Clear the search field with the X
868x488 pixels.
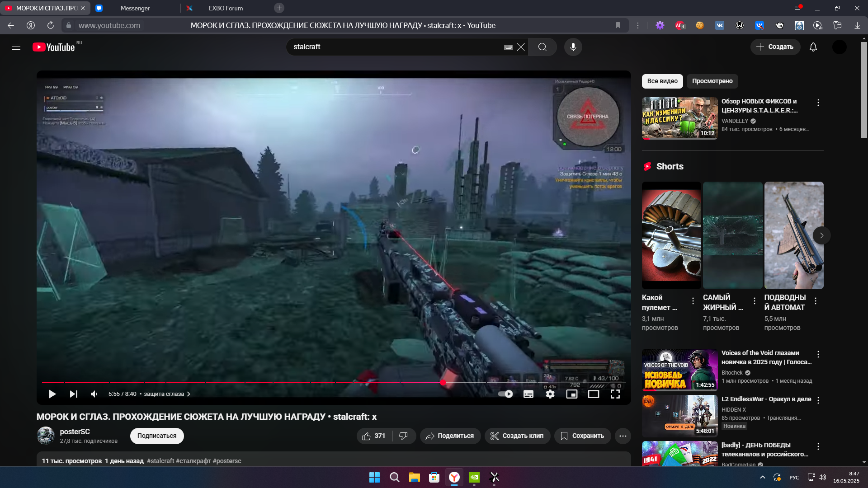point(521,47)
